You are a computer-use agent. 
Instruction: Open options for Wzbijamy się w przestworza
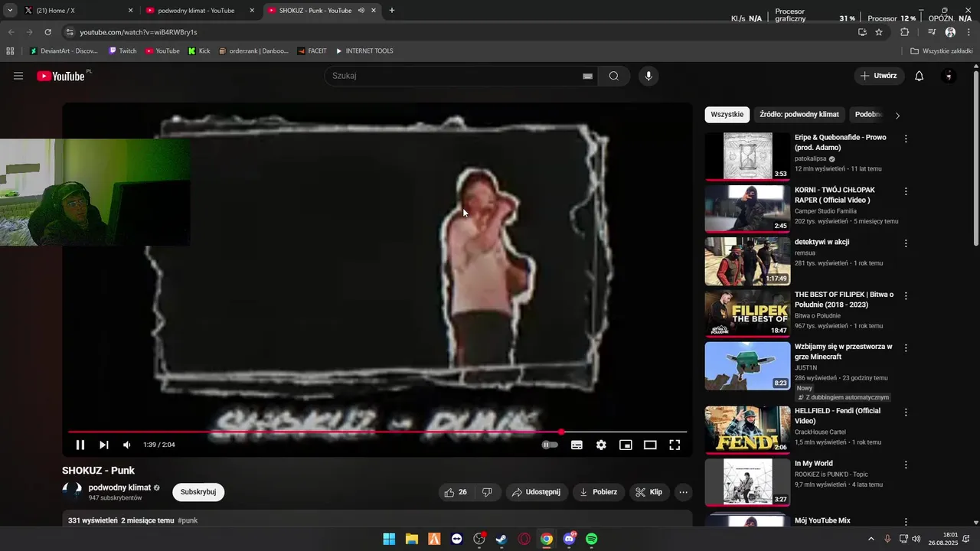pos(906,348)
